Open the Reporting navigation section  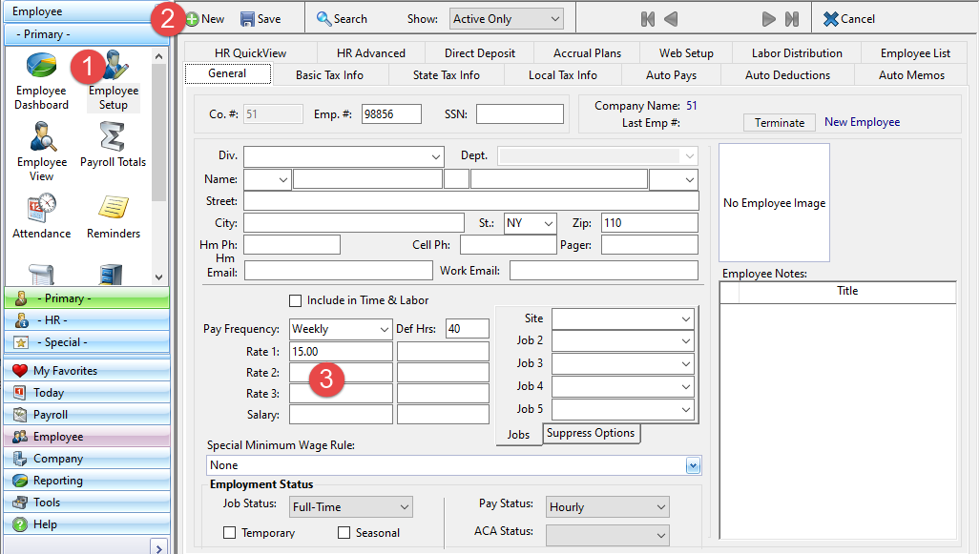coord(87,480)
